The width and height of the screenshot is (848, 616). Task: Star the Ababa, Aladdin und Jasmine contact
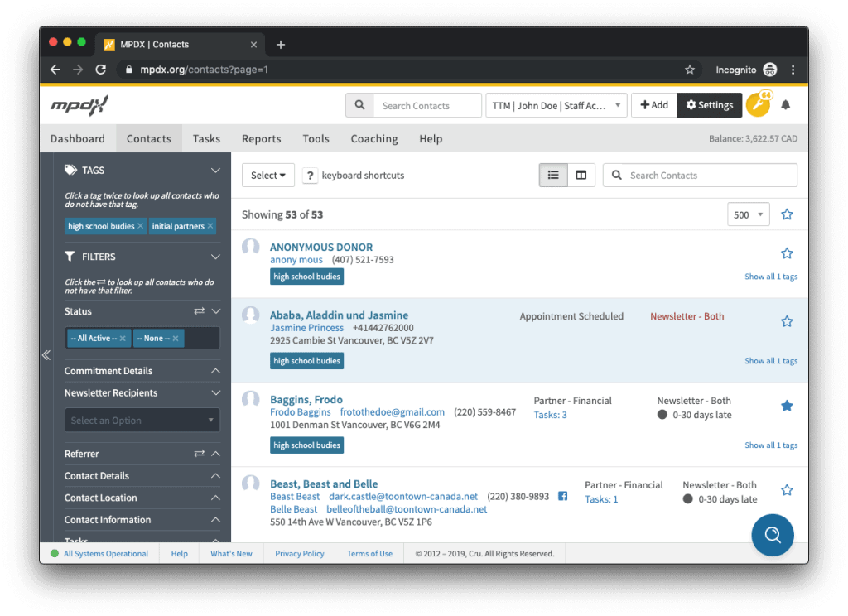pyautogui.click(x=787, y=321)
